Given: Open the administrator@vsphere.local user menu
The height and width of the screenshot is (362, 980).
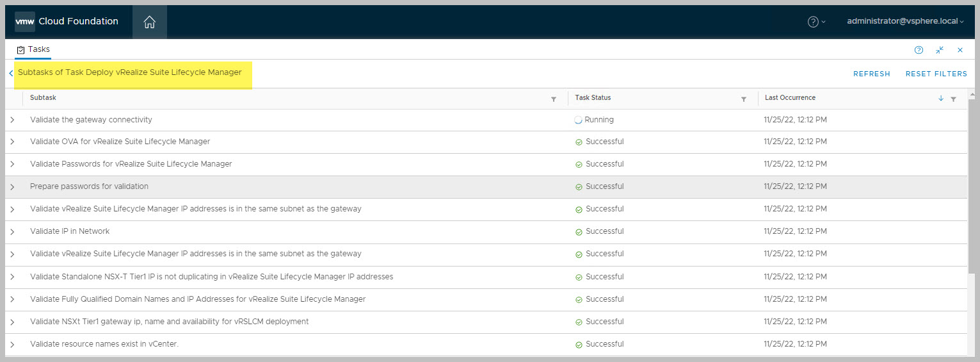Looking at the screenshot, I should (x=904, y=21).
